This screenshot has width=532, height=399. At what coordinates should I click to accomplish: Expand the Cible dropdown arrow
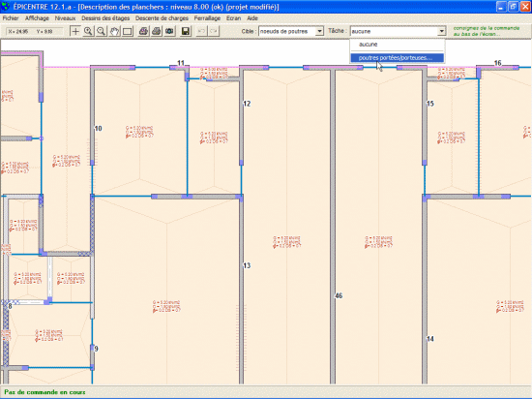pyautogui.click(x=319, y=31)
